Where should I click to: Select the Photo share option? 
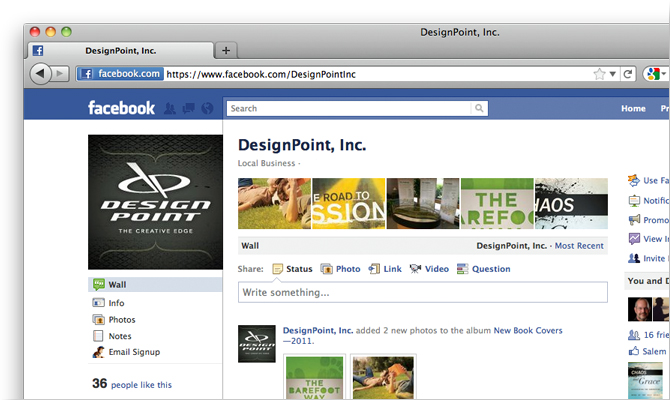(341, 269)
